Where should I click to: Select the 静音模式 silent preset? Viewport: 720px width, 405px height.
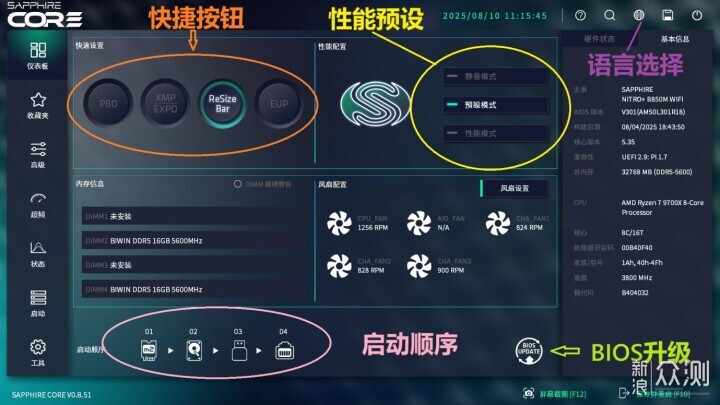click(x=495, y=76)
